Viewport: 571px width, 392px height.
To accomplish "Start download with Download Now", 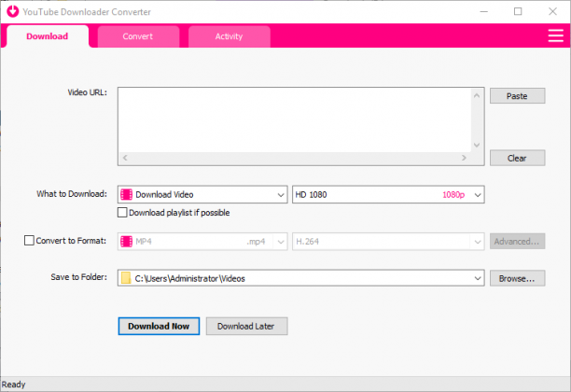I will pyautogui.click(x=159, y=326).
